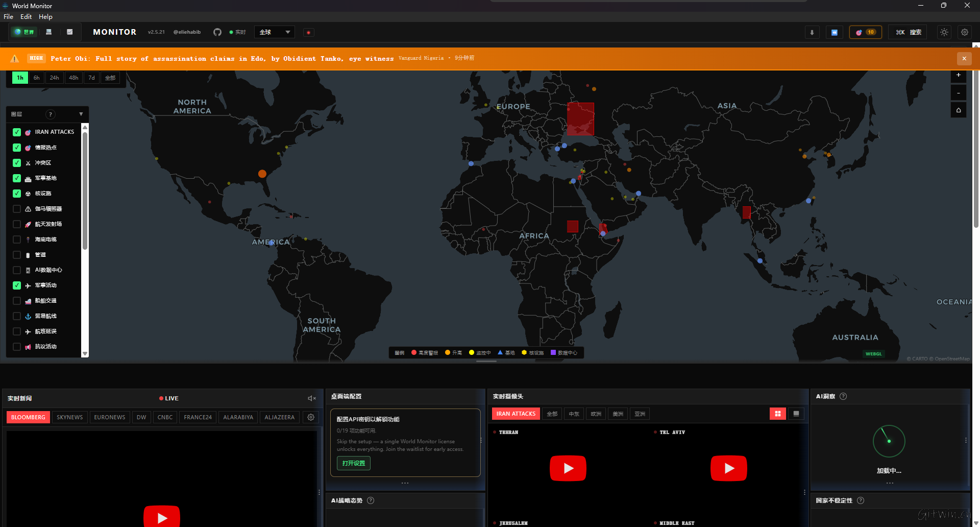Switch live news to ALJAZEERA
980x527 pixels.
pyautogui.click(x=280, y=417)
